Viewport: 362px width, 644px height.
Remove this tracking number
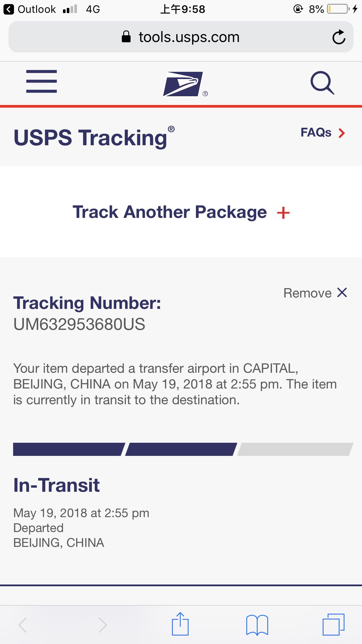315,293
